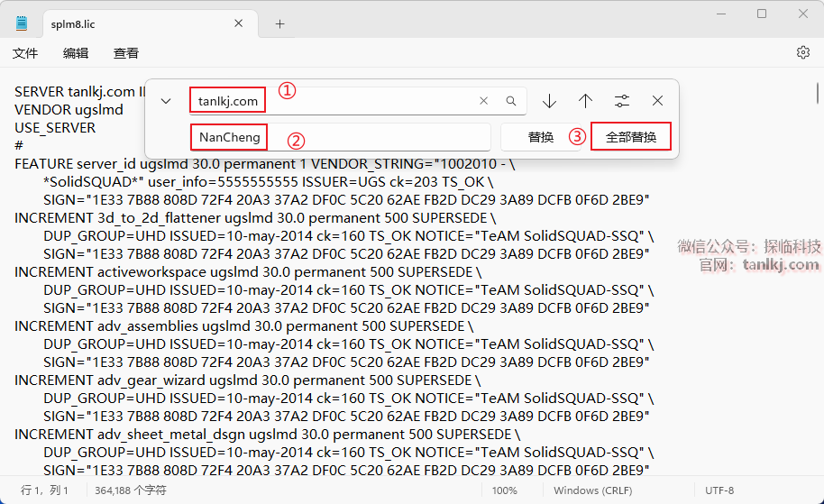This screenshot has width=824, height=504.
Task: Open the 文件 menu
Action: point(25,53)
